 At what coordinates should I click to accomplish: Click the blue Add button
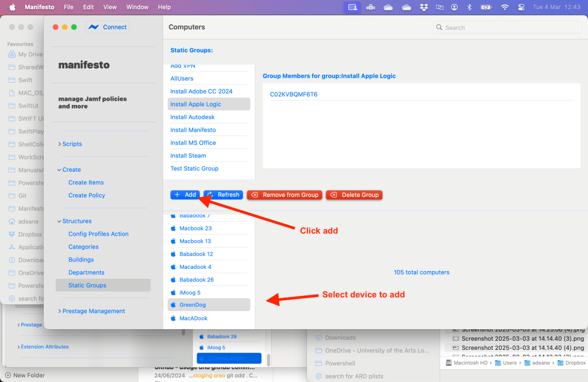pos(185,195)
